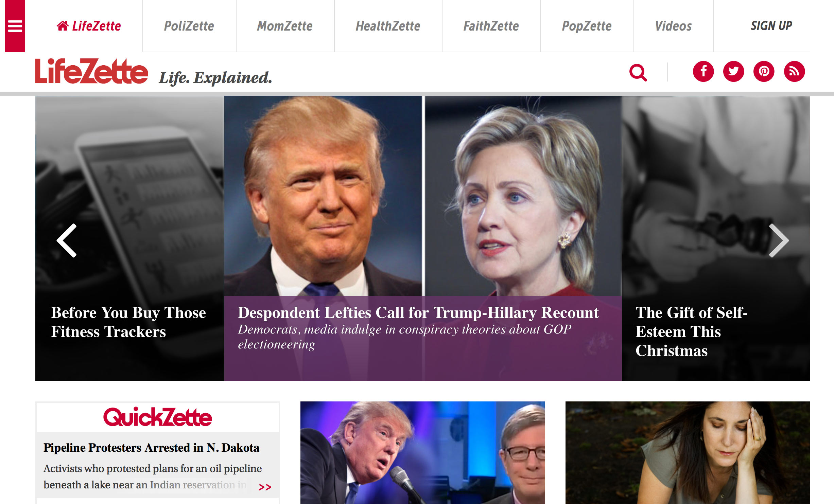The image size is (834, 504).
Task: Open the red hamburger menu
Action: (x=15, y=26)
